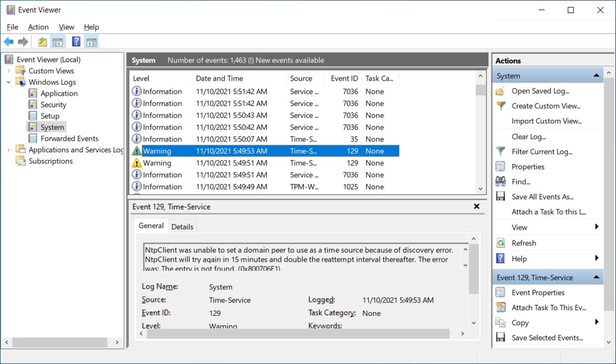This screenshot has height=364, width=616.
Task: Expand Applications and Services Logs node
Action: click(8, 150)
